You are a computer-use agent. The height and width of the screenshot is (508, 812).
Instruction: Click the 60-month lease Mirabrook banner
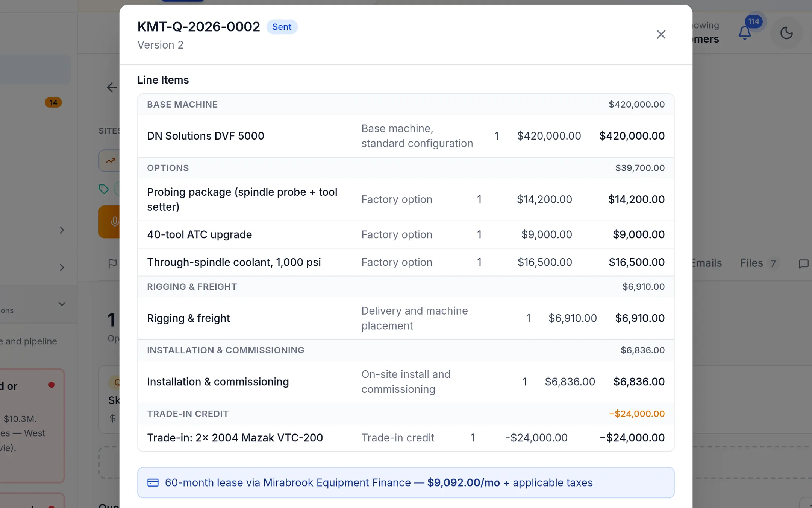(406, 482)
